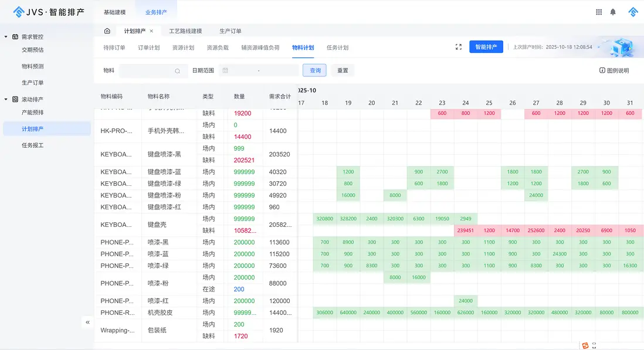Open the notifications bell

[613, 12]
